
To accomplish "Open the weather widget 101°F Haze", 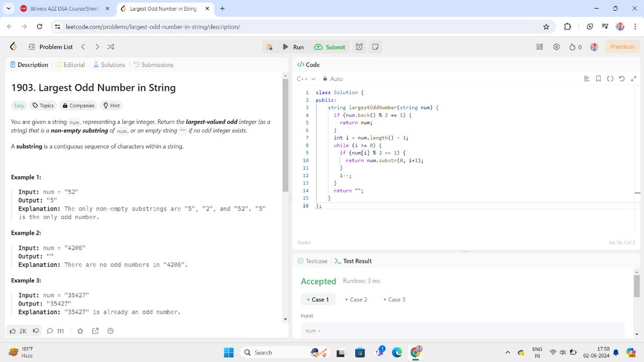I will 21,352.
